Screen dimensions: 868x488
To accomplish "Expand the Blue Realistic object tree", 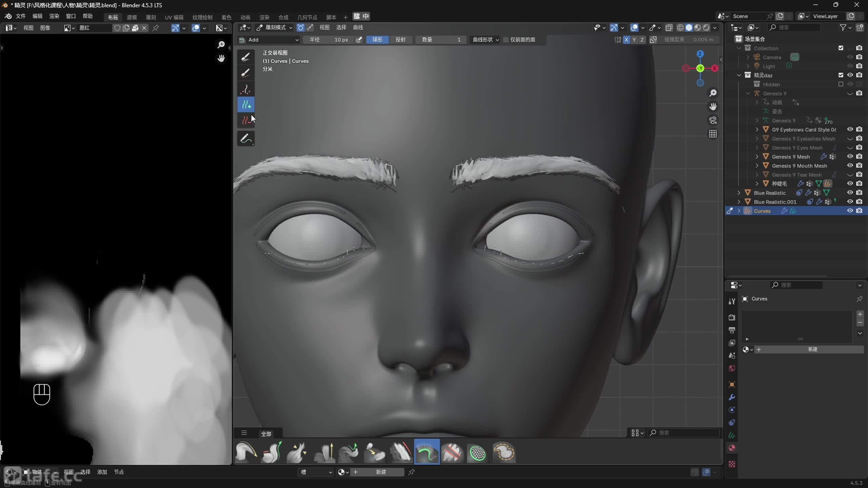I will 739,193.
